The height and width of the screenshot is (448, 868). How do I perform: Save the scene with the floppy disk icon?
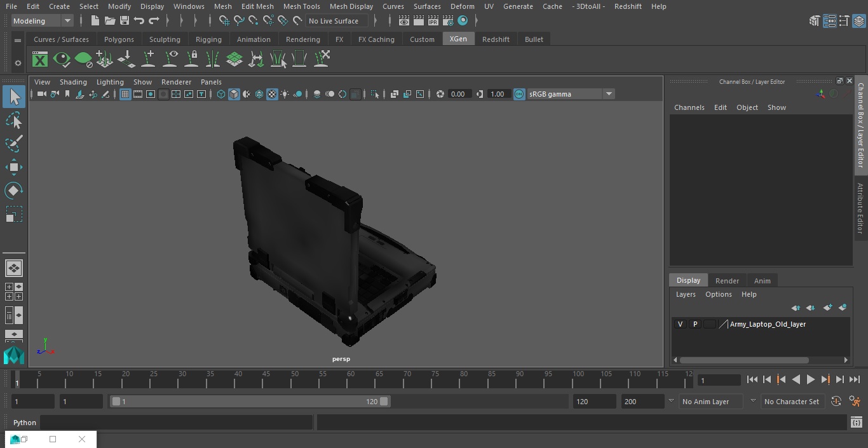click(x=125, y=21)
